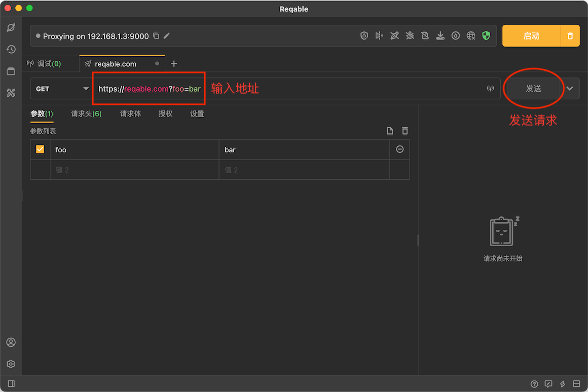Click the antenna icon inside the URL bar

pyautogui.click(x=491, y=89)
